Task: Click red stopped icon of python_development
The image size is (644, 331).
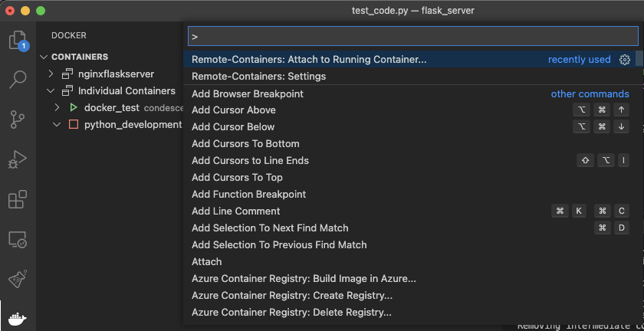Action: click(x=74, y=124)
